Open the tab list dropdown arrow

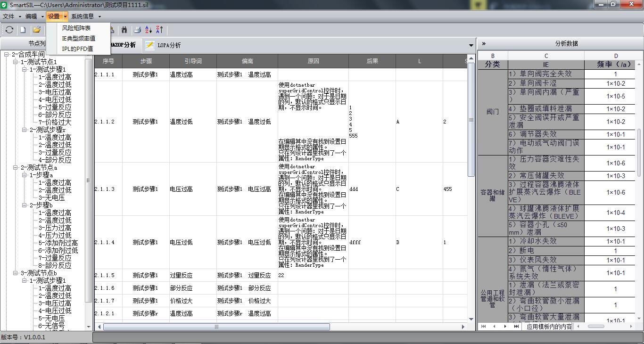click(x=471, y=46)
